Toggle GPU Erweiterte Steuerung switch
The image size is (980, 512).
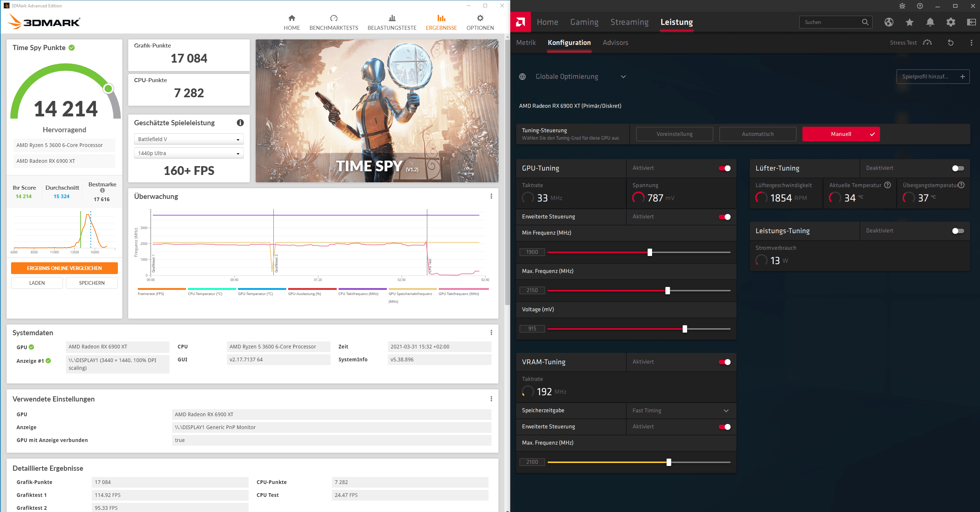(724, 217)
